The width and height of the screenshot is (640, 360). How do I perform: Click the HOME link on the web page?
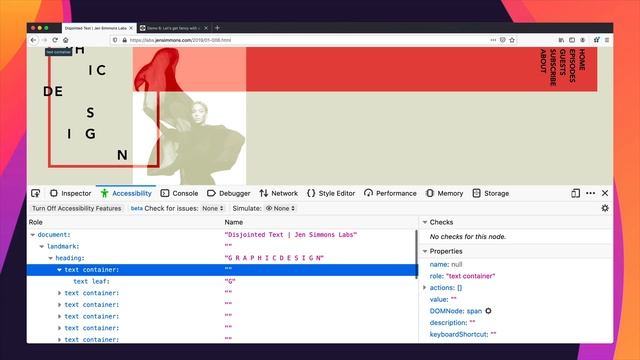point(582,60)
